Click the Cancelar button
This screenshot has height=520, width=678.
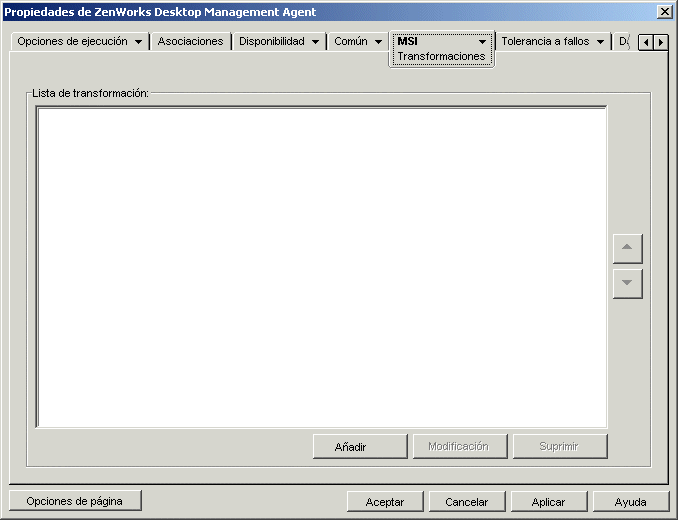[x=467, y=501]
